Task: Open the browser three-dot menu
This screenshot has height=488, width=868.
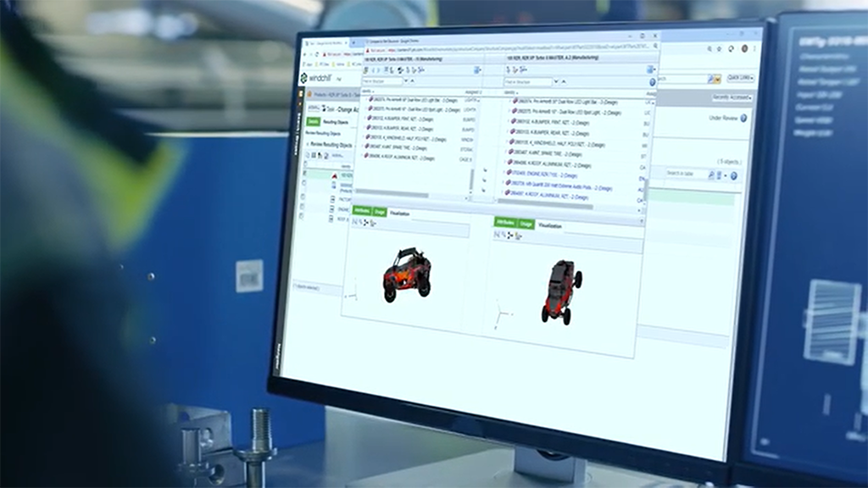Action: (x=754, y=48)
